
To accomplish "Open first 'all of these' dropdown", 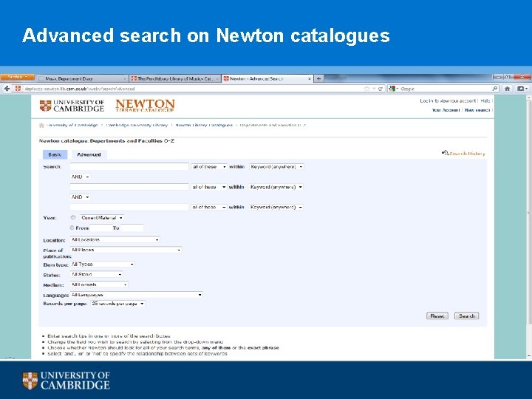I will (x=209, y=167).
